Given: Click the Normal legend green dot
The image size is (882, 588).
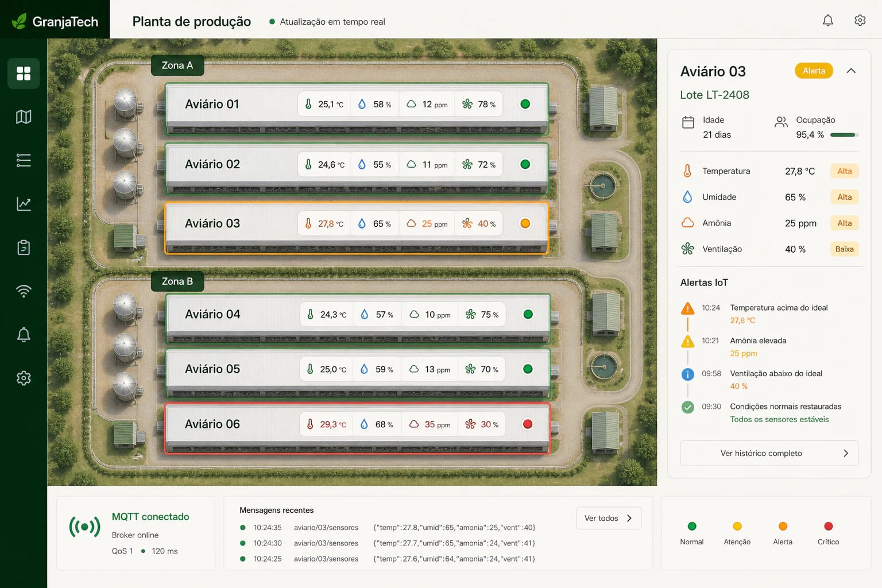Looking at the screenshot, I should tap(692, 526).
